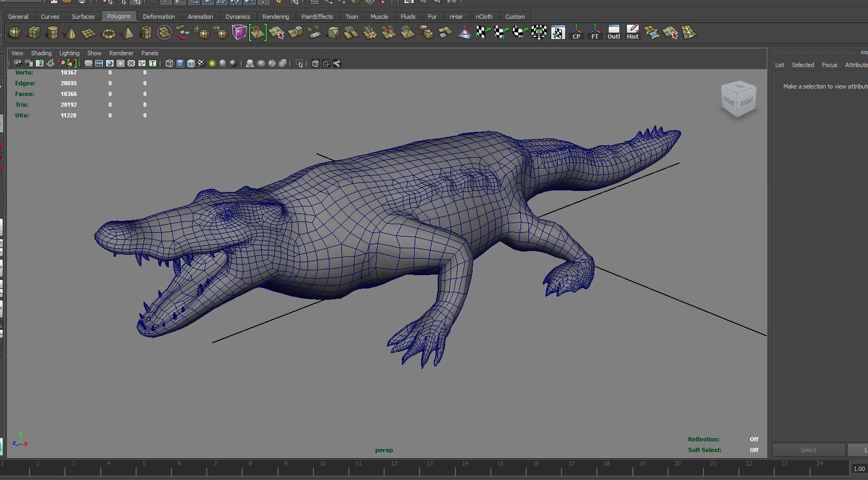Open the Dynamics shelf tab

click(x=237, y=17)
